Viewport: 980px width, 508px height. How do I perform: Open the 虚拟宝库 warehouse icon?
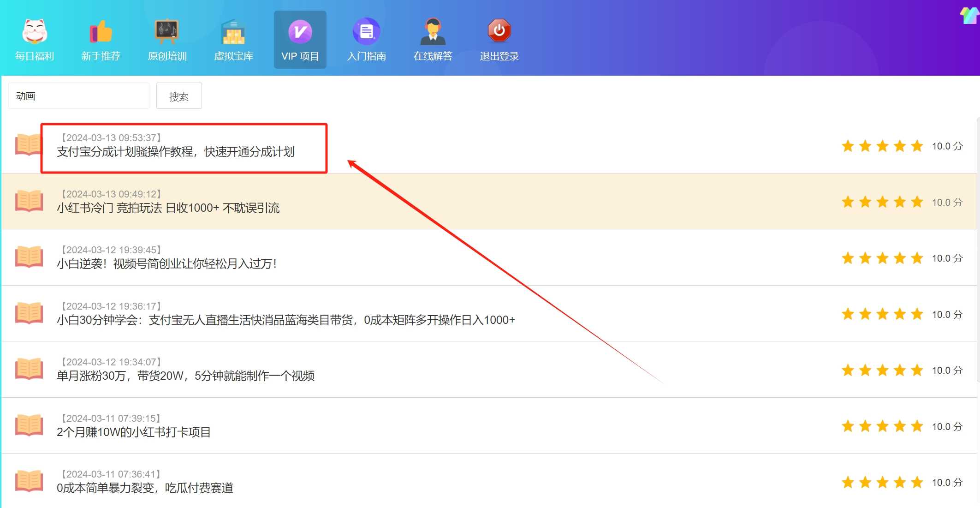point(234,31)
